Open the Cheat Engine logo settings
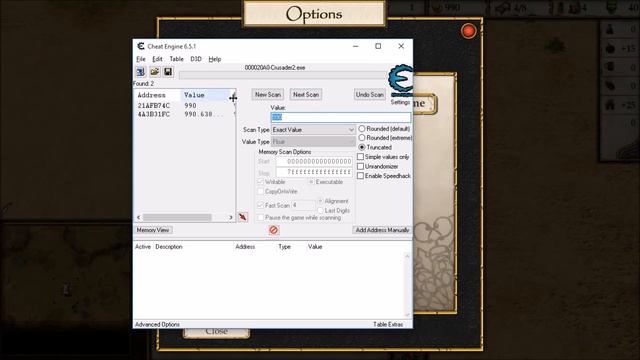 (400, 80)
